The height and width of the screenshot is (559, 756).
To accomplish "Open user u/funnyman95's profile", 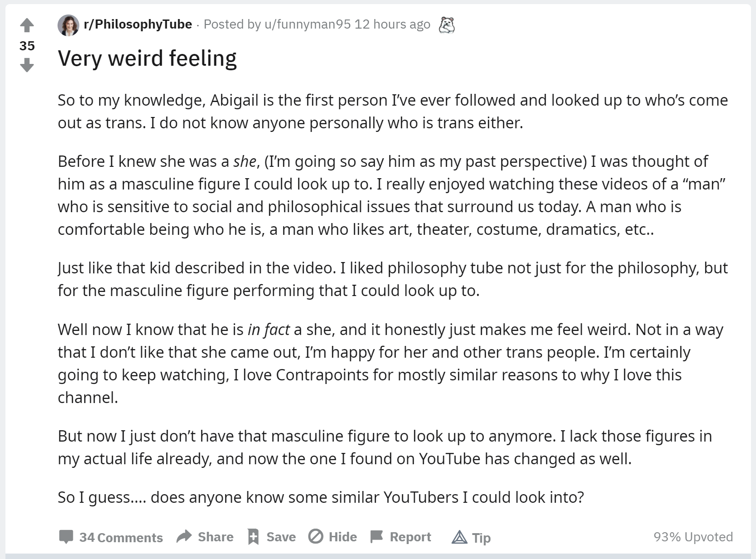I will [307, 24].
